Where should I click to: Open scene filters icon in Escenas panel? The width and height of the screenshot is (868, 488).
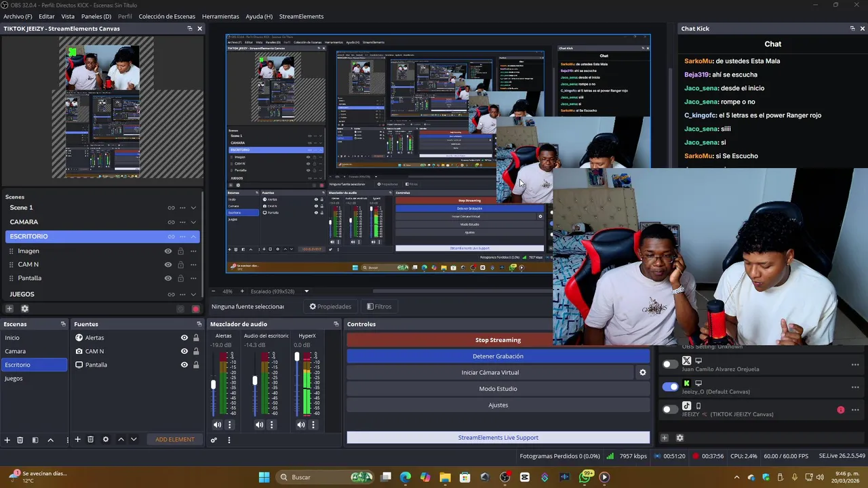click(35, 441)
